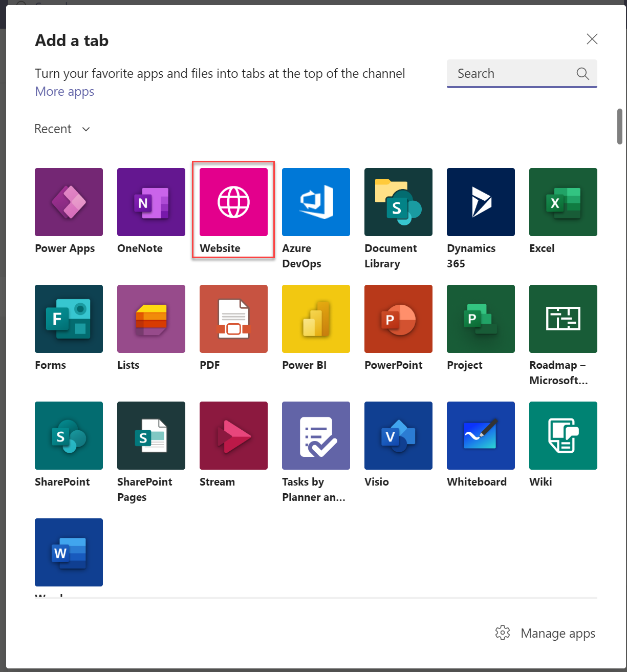Choose the OneNote app icon

(151, 202)
